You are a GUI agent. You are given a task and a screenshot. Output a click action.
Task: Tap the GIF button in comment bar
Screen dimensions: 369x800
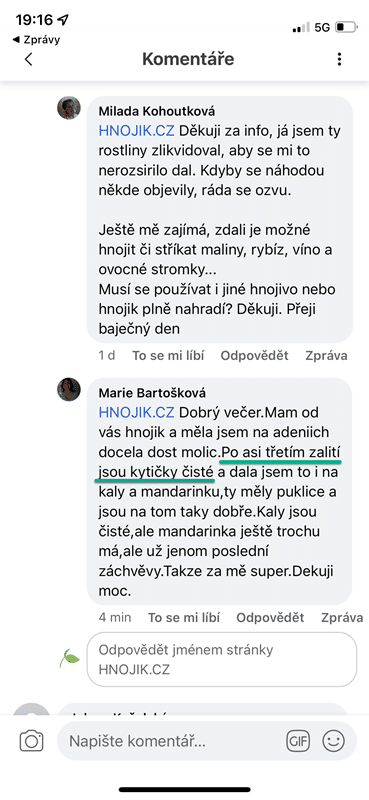click(299, 740)
